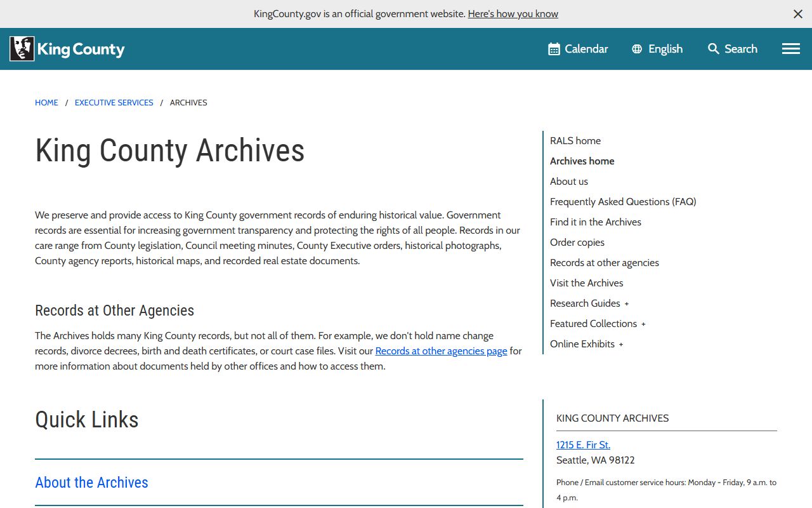Open Frequently Asked Questions (FAQ)
The width and height of the screenshot is (812, 508).
pos(623,202)
